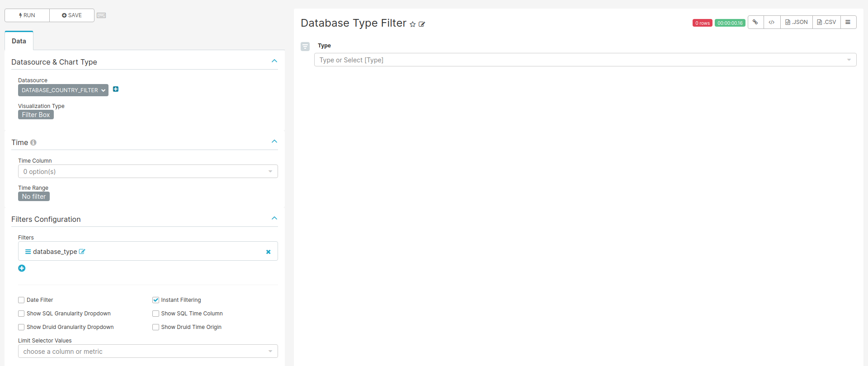Image resolution: width=868 pixels, height=366 pixels.
Task: Open the Time Column dropdown
Action: point(148,172)
